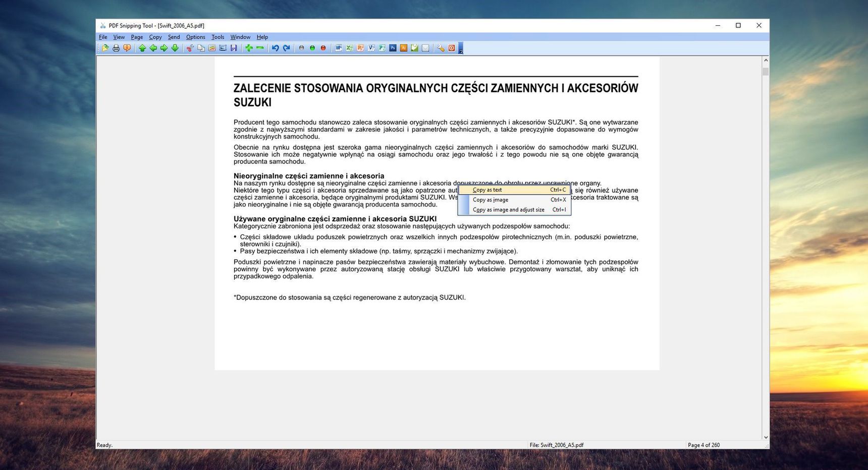This screenshot has width=868, height=470.
Task: Maximize the PDF Snipping Tool window
Action: point(738,26)
